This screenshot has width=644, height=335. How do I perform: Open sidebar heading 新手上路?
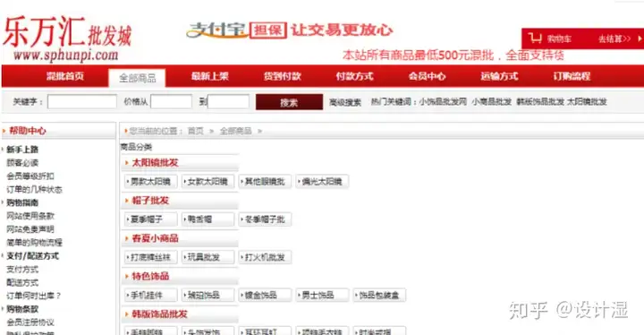point(22,150)
